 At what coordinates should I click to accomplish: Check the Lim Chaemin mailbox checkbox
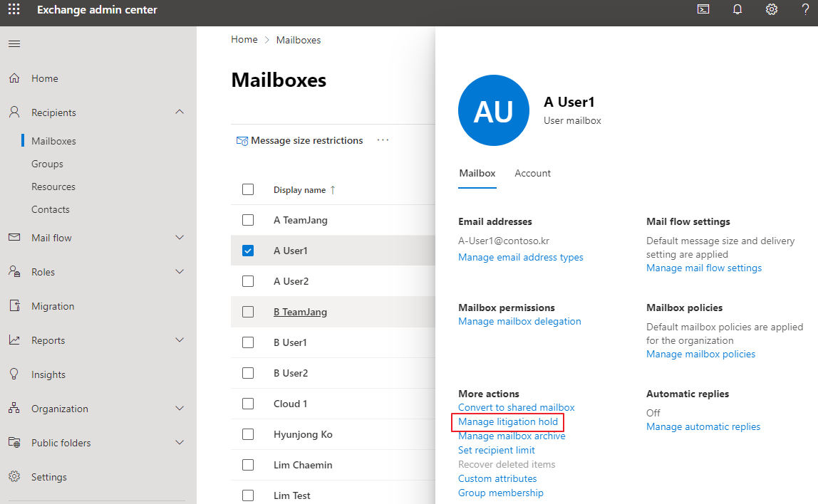(248, 465)
